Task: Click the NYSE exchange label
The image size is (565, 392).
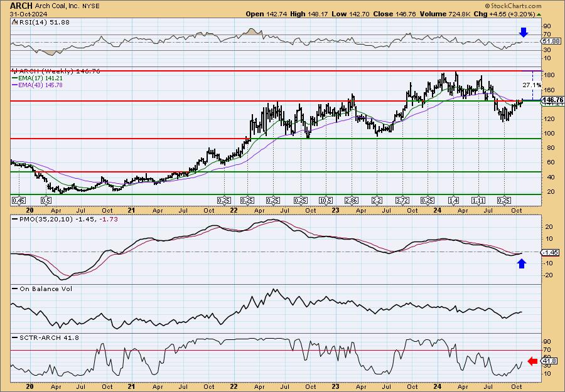Action: tap(92, 6)
